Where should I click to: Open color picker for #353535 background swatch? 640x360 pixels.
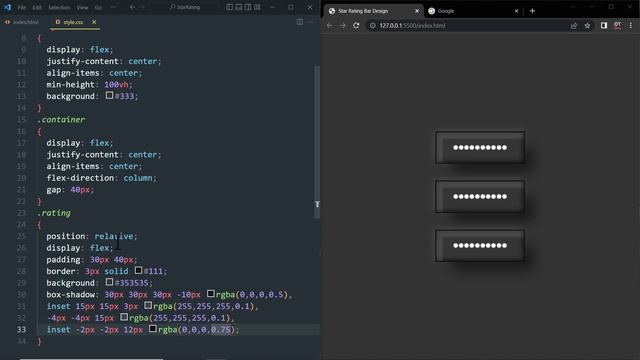(109, 282)
